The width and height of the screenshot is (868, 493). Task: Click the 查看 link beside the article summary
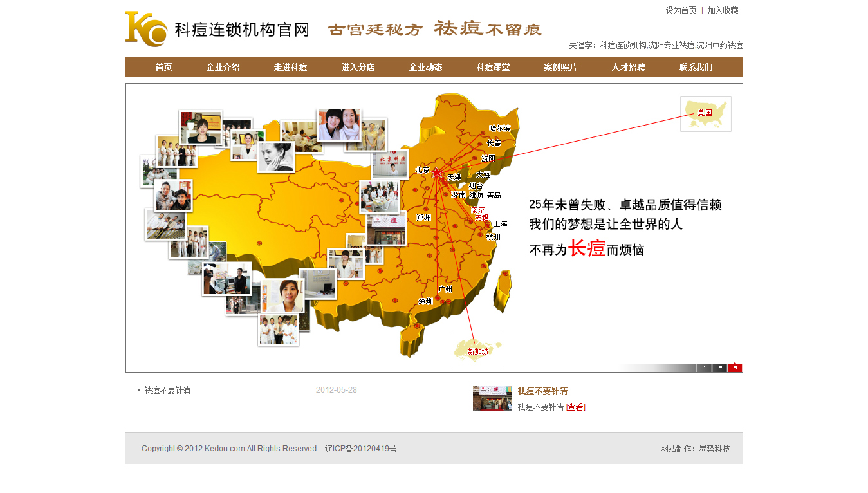click(575, 407)
